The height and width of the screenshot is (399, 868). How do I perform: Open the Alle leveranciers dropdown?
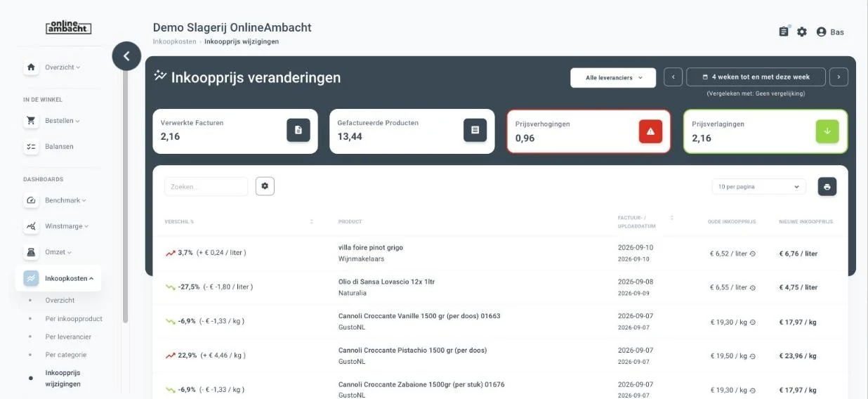(x=613, y=78)
